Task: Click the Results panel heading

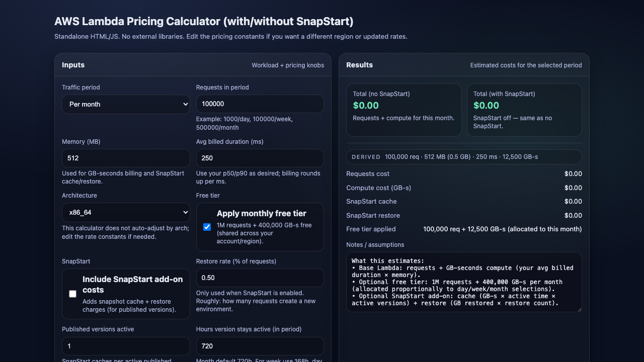Action: (360, 65)
